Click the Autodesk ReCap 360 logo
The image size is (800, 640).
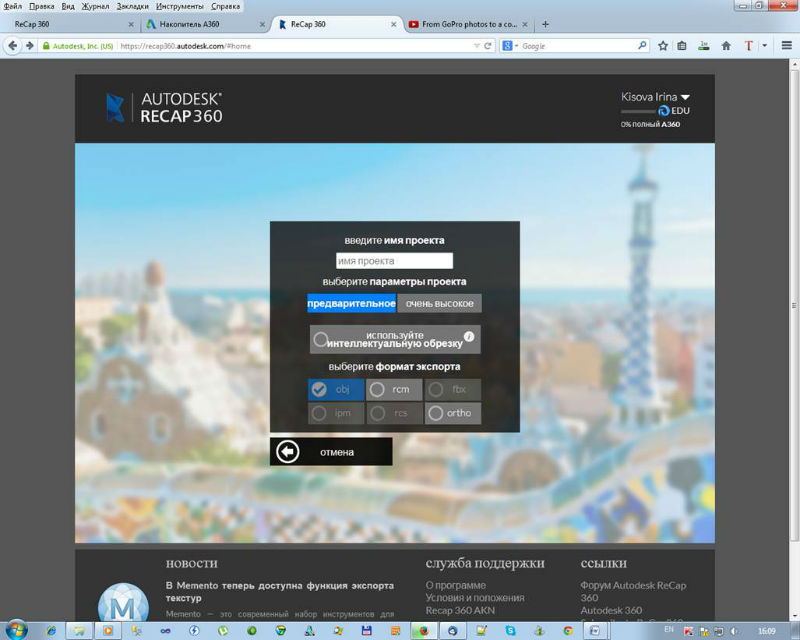coord(165,108)
